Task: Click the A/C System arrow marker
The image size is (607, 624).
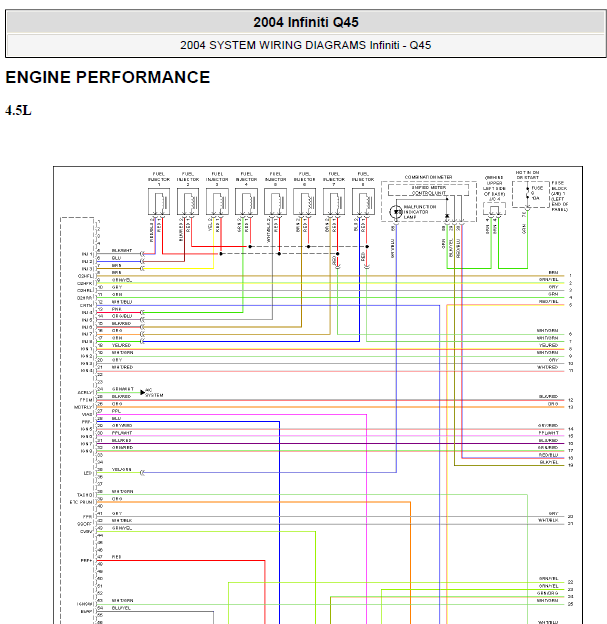Action: click(142, 392)
